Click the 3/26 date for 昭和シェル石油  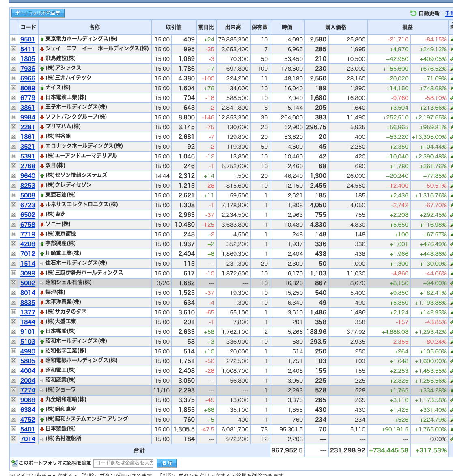(x=163, y=283)
